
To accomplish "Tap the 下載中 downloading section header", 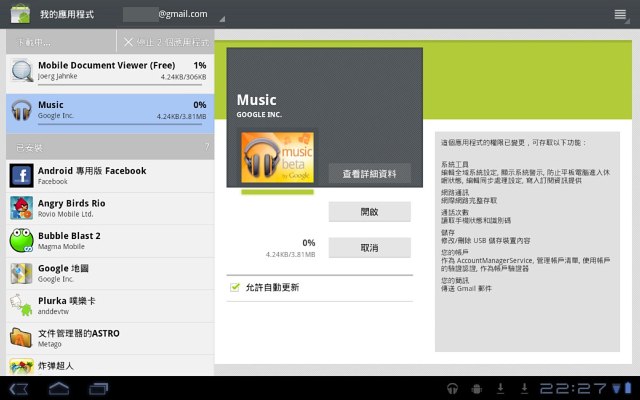I will pyautogui.click(x=61, y=42).
